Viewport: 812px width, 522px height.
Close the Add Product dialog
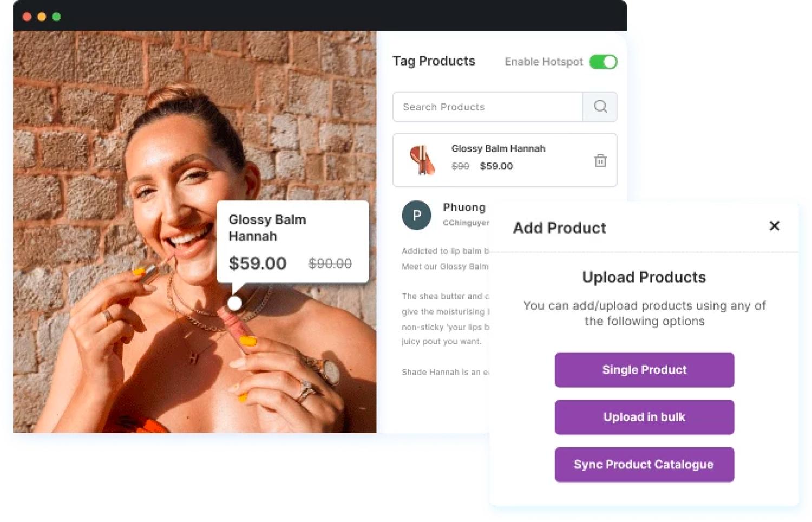pyautogui.click(x=774, y=226)
